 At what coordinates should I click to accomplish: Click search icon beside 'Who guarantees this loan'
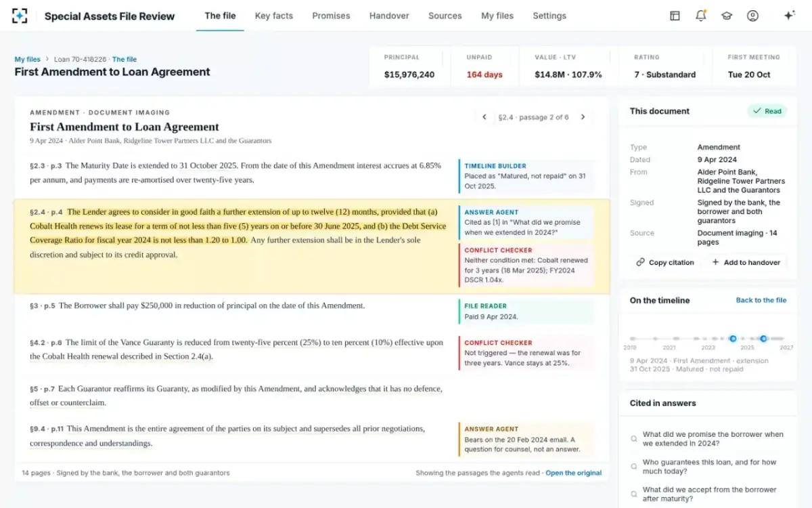[634, 467]
